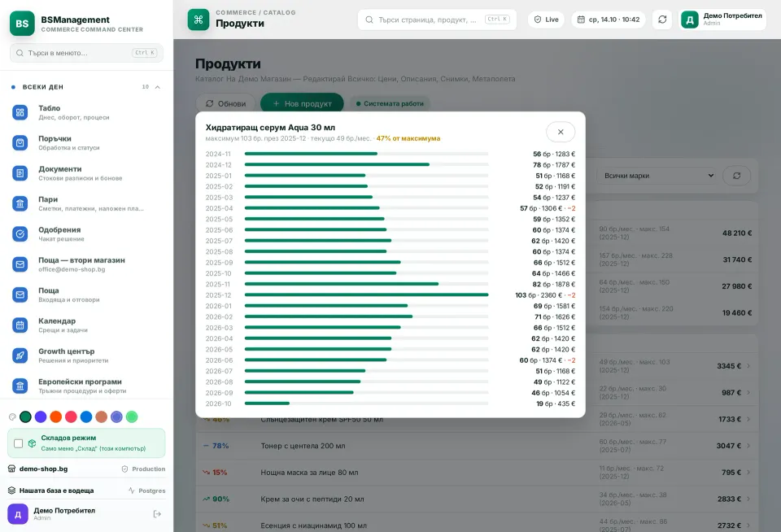Click the date chip ср, 14.10 · 10:42

pyautogui.click(x=609, y=20)
